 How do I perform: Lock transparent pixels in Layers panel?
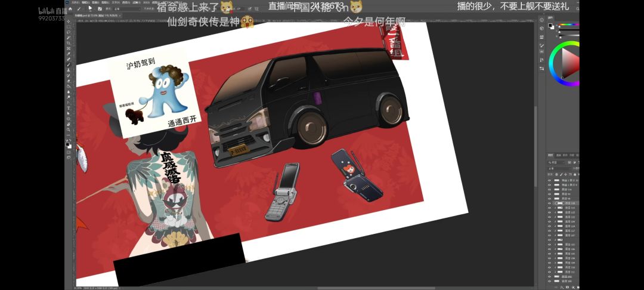(x=556, y=174)
